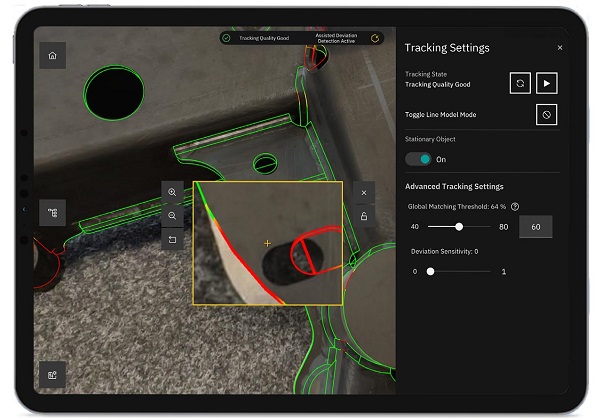
Task: Click the threshold value field showing 60
Action: point(535,227)
